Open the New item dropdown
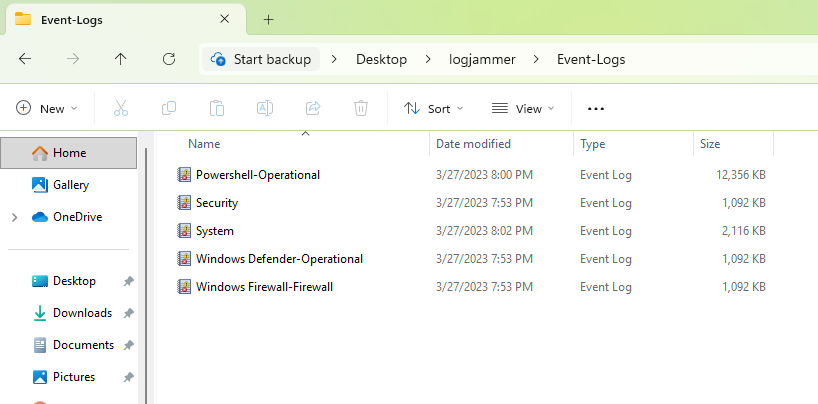 coord(47,109)
